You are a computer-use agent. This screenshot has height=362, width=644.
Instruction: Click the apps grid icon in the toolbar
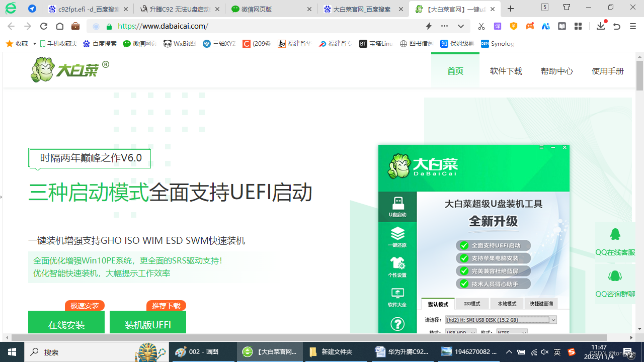tap(578, 26)
